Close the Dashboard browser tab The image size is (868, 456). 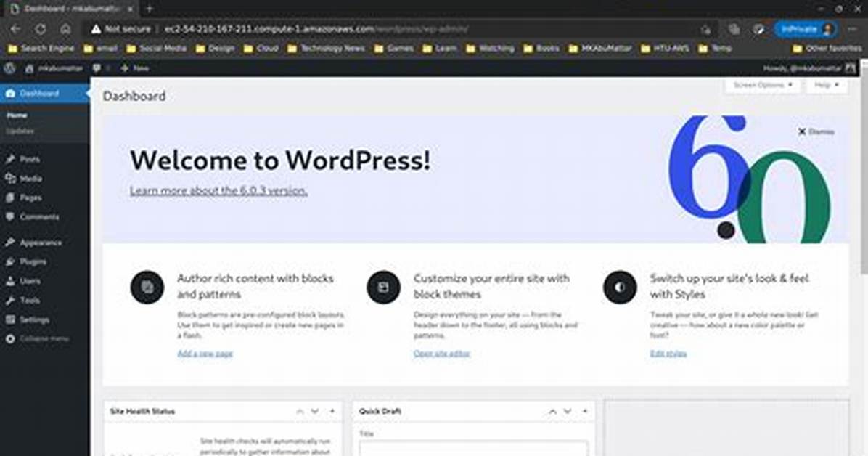tap(130, 9)
